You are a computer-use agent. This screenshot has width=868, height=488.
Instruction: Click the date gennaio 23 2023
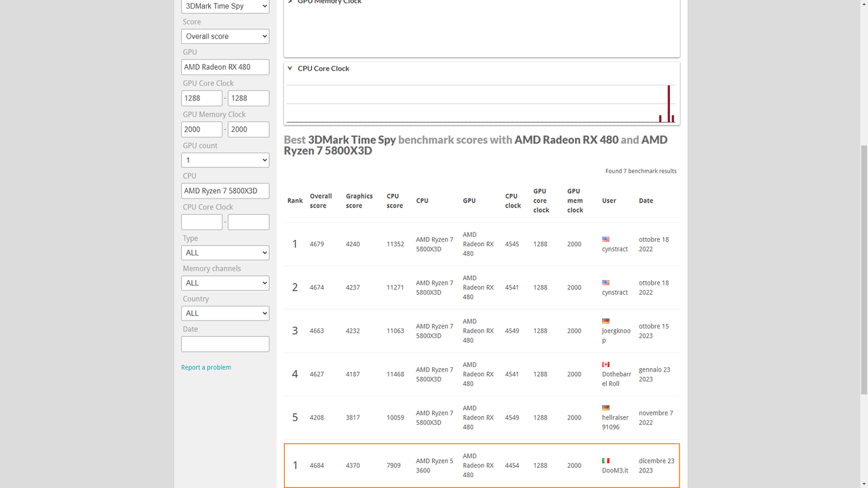click(x=654, y=374)
